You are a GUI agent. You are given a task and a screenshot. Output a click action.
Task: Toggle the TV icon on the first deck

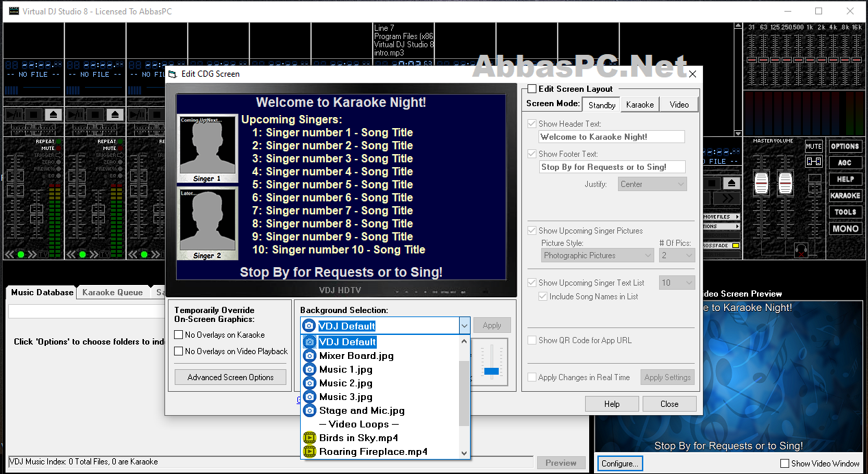pos(43,255)
